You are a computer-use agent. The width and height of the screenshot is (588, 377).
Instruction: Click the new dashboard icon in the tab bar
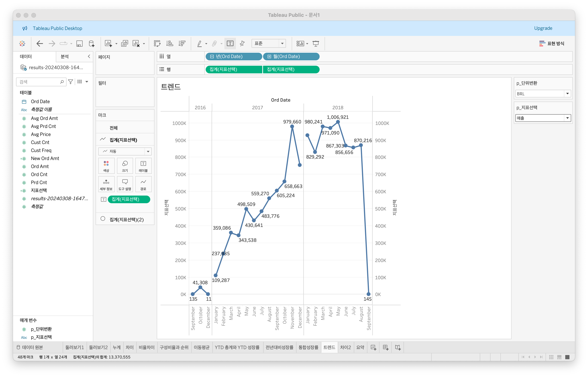point(385,347)
